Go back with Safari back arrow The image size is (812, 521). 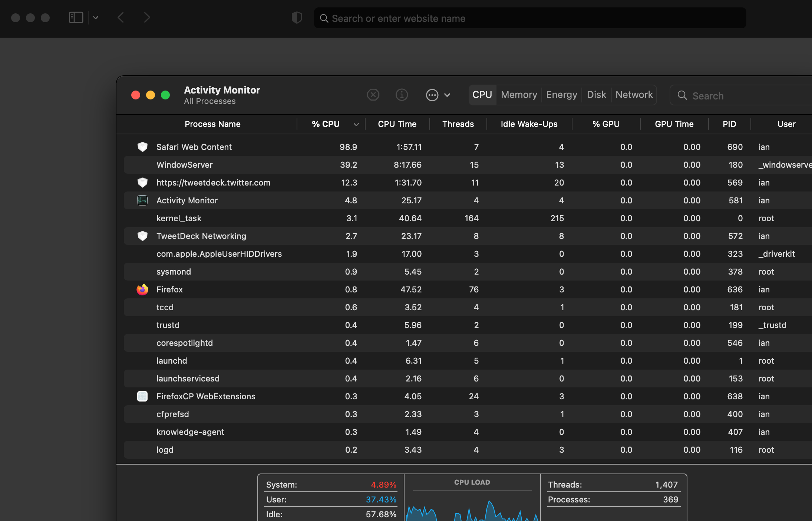point(121,17)
